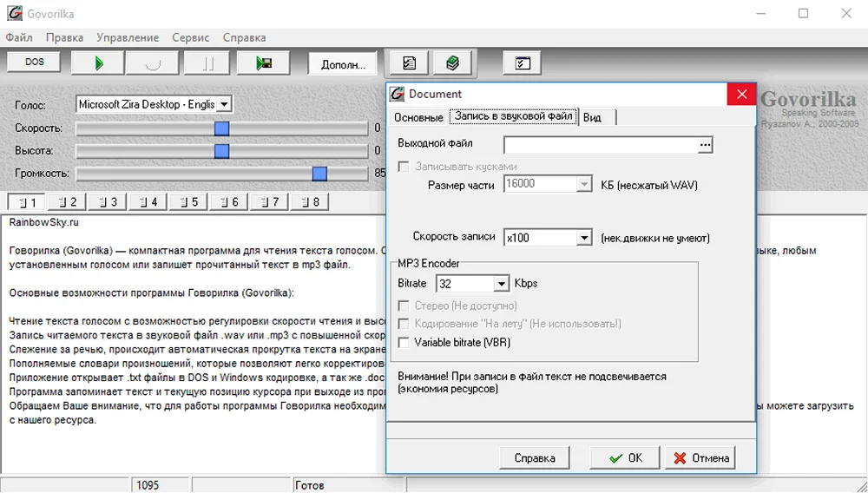Click the record-to-file toolbar icon
The width and height of the screenshot is (868, 493).
click(264, 63)
